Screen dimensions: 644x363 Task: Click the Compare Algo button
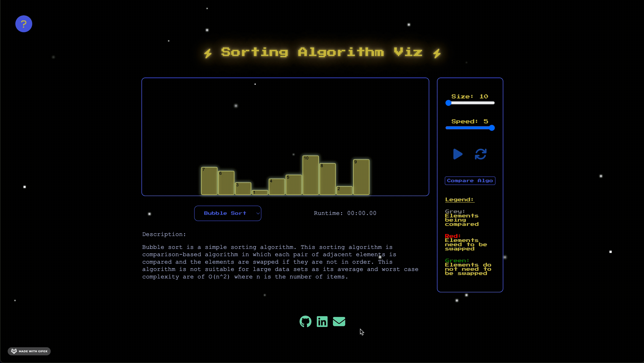pos(470,181)
